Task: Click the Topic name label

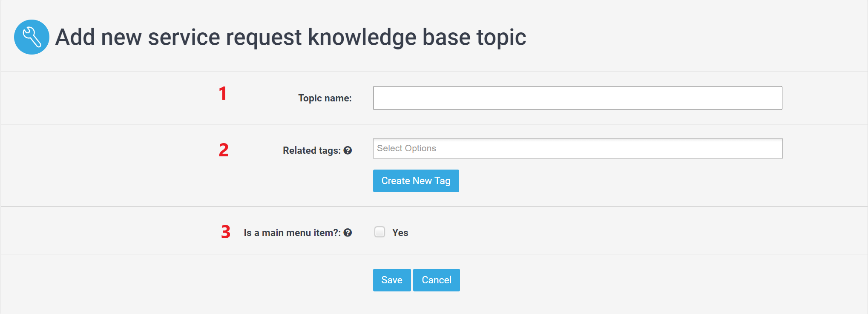Action: pyautogui.click(x=325, y=98)
